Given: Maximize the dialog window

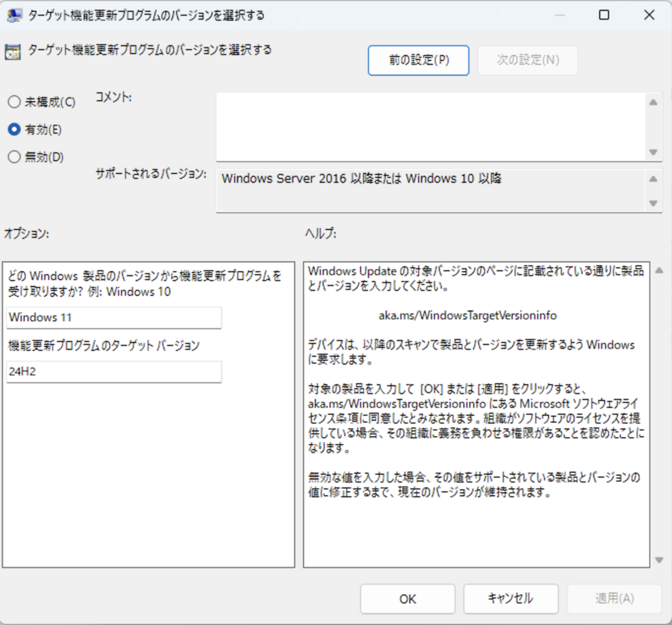Looking at the screenshot, I should (x=604, y=15).
